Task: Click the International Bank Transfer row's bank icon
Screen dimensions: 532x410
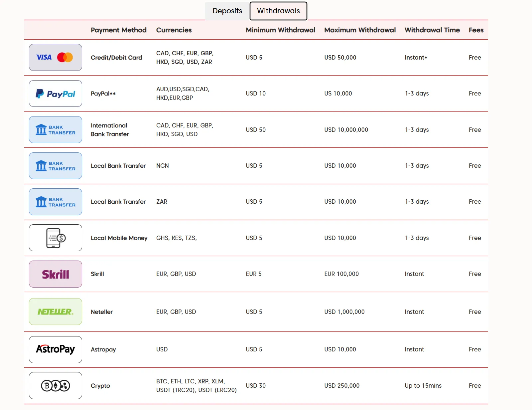Action: tap(56, 129)
